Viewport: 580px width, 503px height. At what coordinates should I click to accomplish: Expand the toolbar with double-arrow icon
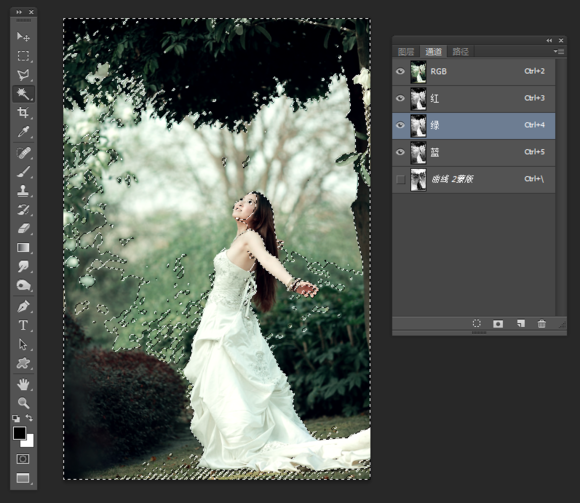point(18,12)
